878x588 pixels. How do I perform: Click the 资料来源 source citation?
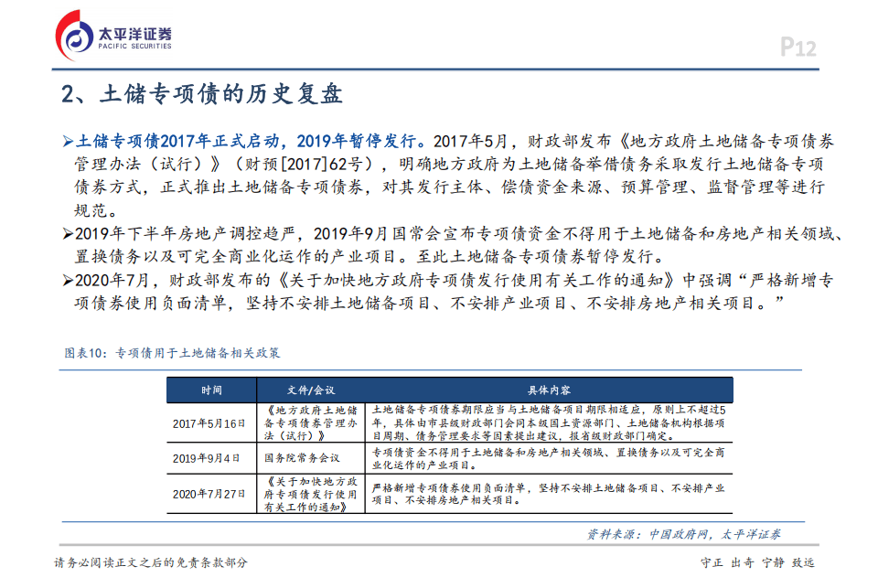click(x=683, y=534)
